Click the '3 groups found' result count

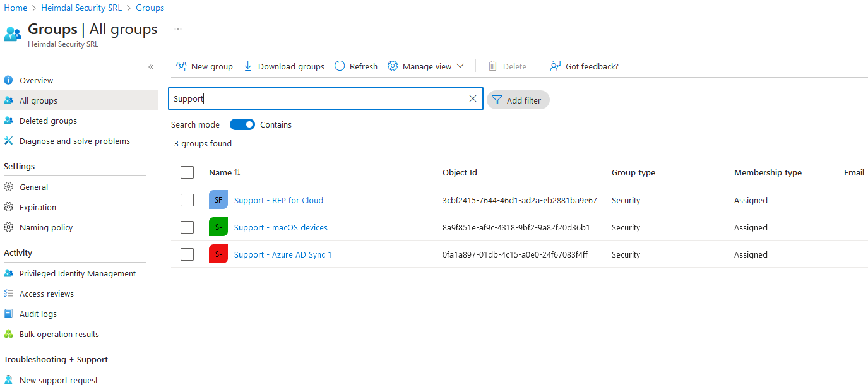203,143
